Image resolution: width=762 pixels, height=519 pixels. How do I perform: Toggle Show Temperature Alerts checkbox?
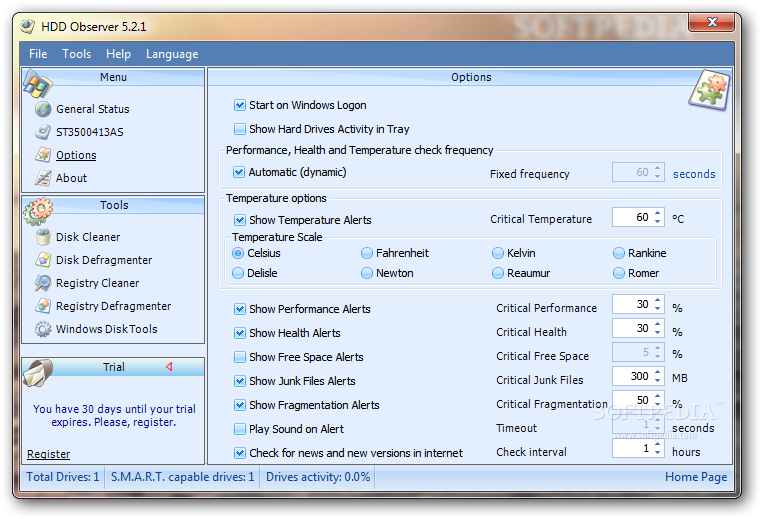pos(240,220)
